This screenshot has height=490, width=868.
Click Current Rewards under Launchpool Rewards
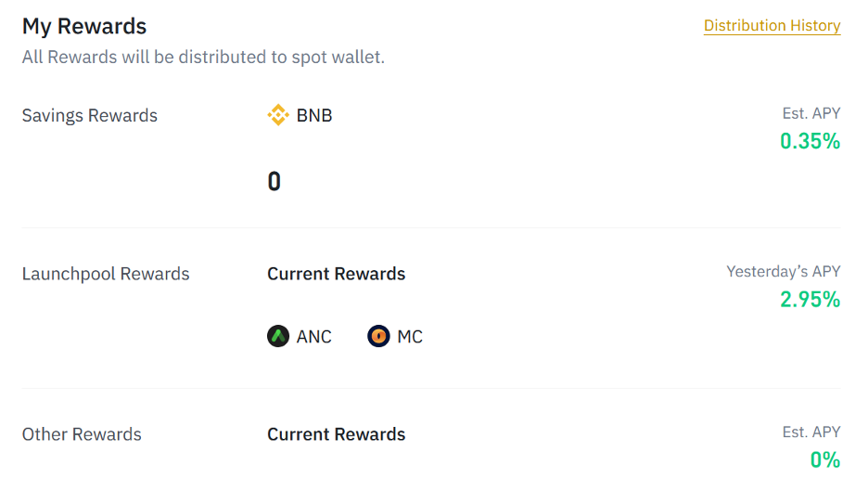336,274
